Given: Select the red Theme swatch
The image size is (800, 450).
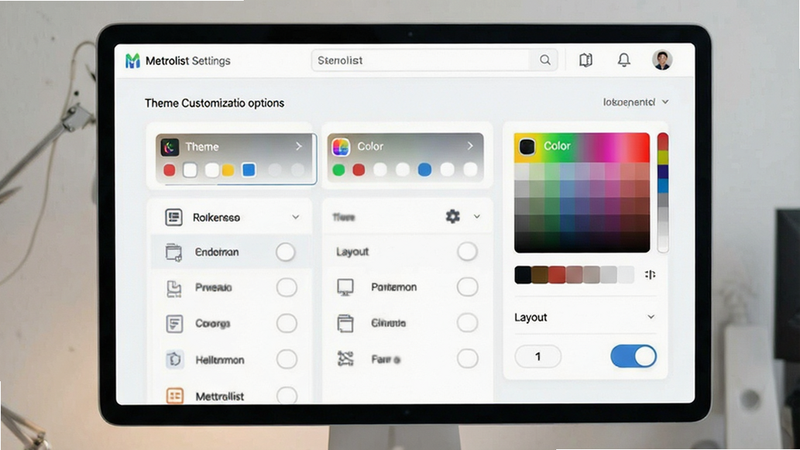Looking at the screenshot, I should coord(169,170).
